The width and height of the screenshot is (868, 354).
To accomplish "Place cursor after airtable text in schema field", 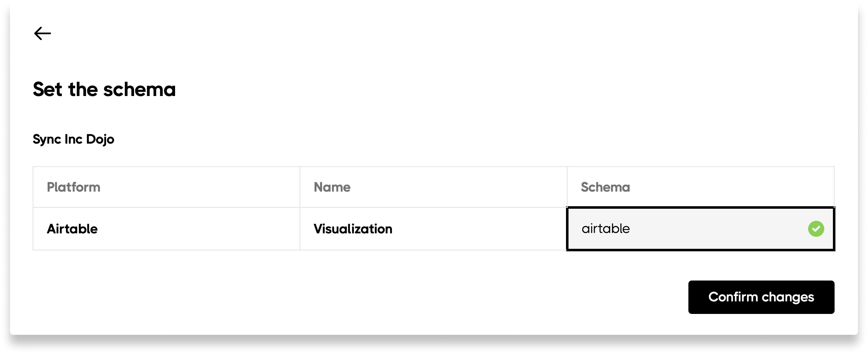I will [x=631, y=229].
